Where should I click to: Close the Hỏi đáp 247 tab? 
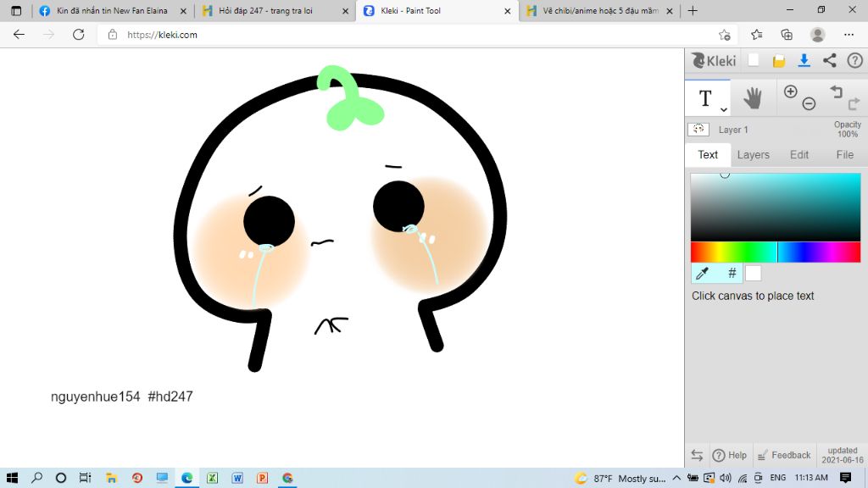[x=346, y=11]
